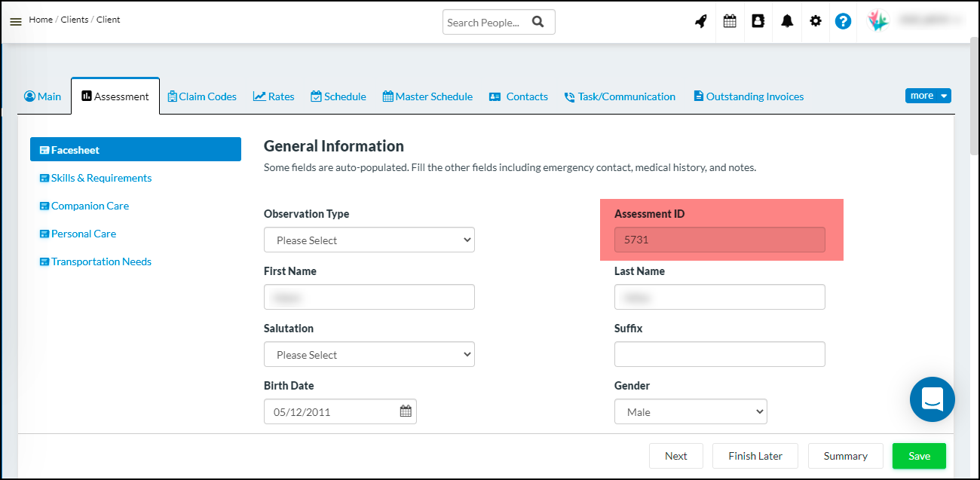Show notifications via the bell icon
This screenshot has width=980, height=480.
[787, 21]
